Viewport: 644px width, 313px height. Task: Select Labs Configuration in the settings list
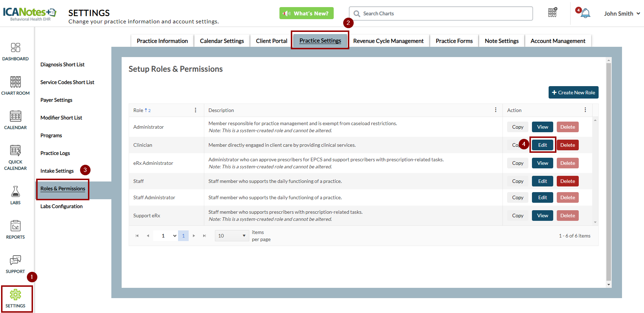point(61,206)
